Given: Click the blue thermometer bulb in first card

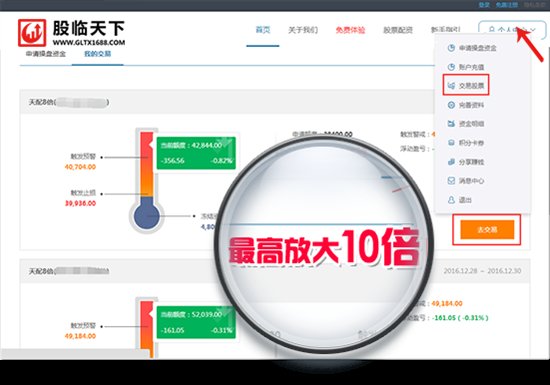Looking at the screenshot, I should coord(147,216).
